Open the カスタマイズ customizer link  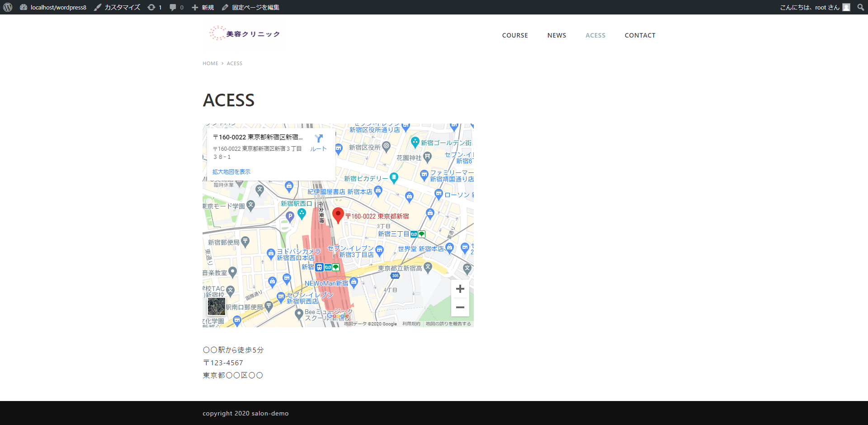coord(117,7)
